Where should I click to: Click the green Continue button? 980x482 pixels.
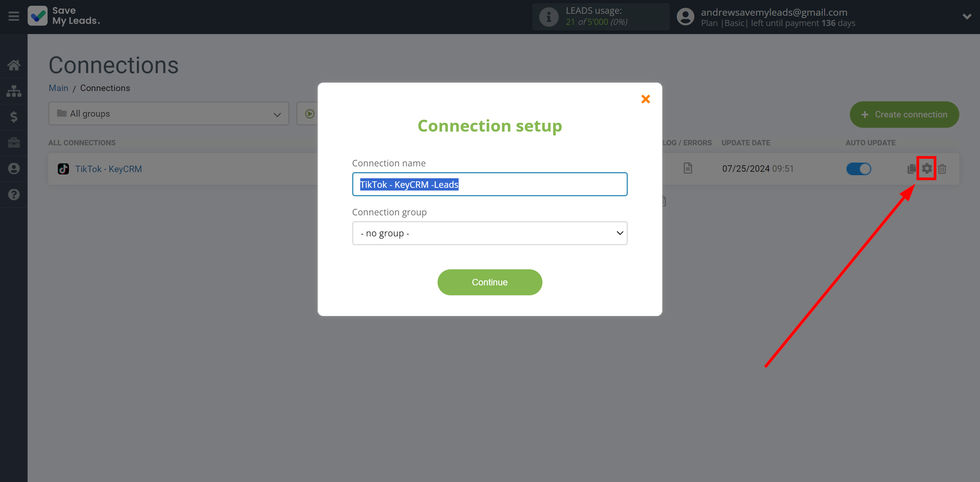point(489,282)
